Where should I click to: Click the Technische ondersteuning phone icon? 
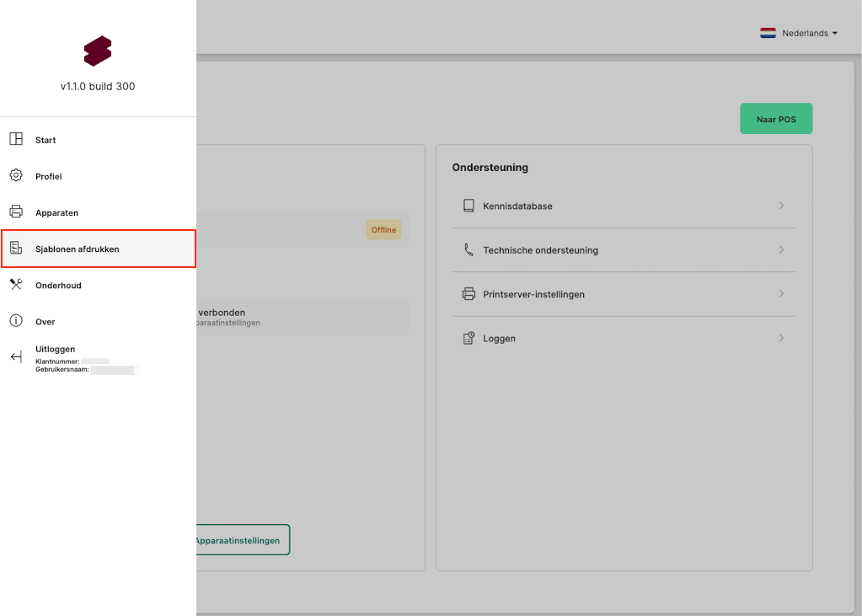pos(468,250)
